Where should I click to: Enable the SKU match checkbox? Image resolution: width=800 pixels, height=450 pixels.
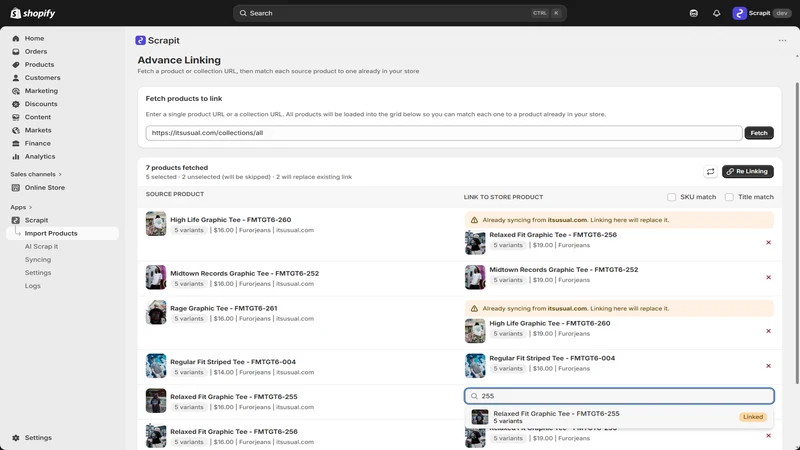[x=671, y=197]
